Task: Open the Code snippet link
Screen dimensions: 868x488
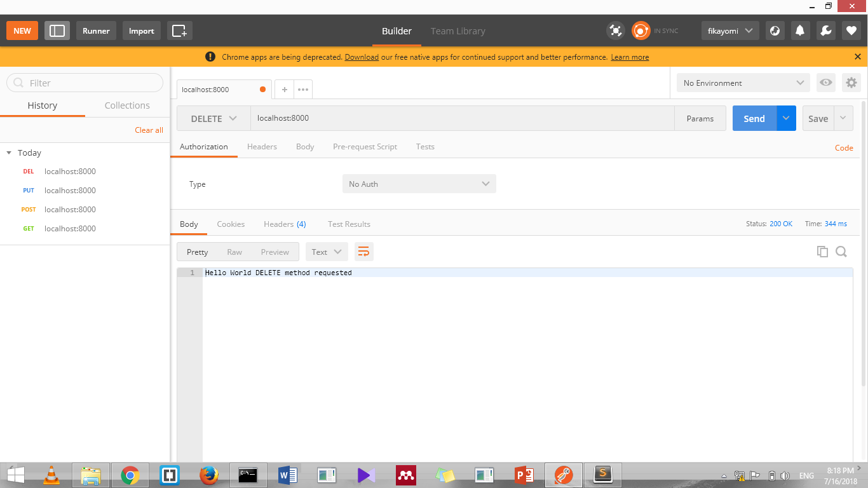Action: tap(844, 147)
